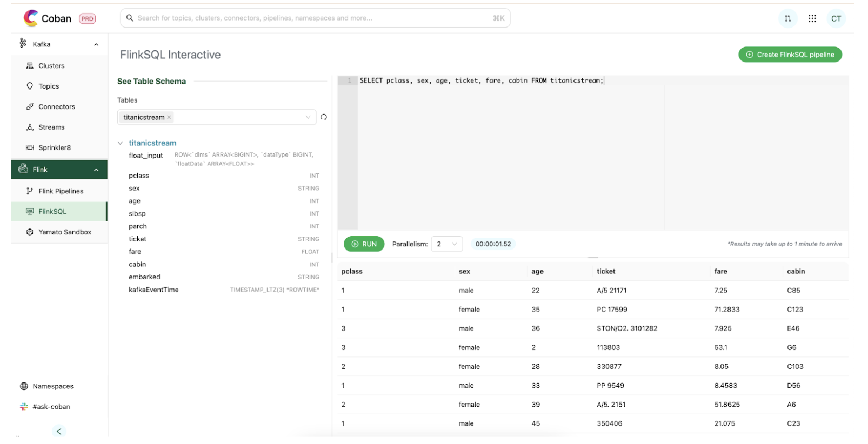Open the Tables dropdown arrow
The height and width of the screenshot is (444, 868).
click(308, 117)
